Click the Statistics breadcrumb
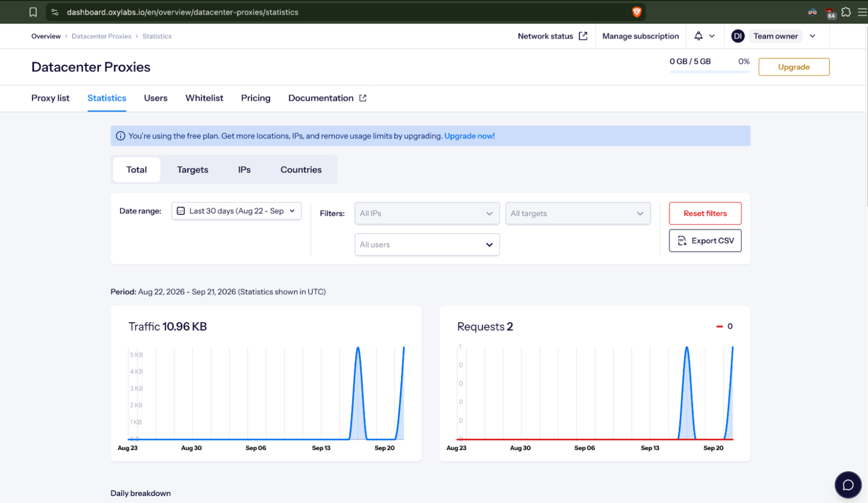Screen dimensions: 868x503 pos(157,36)
